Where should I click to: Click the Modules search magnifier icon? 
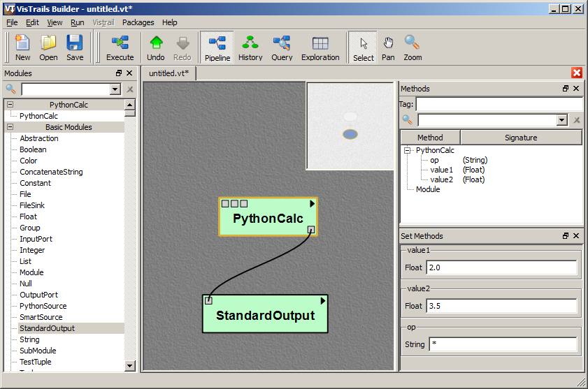(11, 89)
